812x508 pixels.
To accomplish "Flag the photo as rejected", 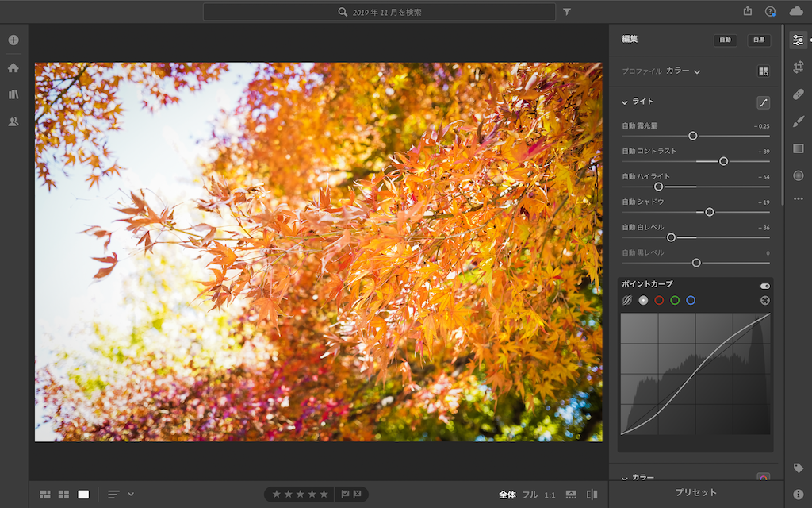I will point(358,495).
